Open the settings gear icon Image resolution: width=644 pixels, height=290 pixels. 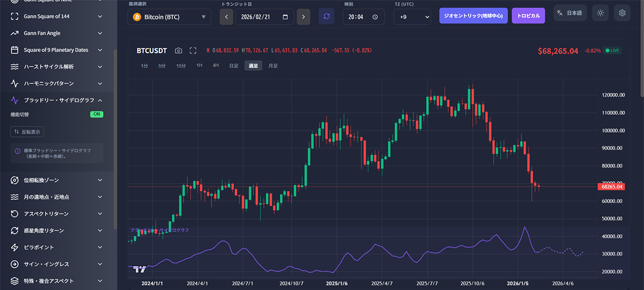click(x=622, y=13)
